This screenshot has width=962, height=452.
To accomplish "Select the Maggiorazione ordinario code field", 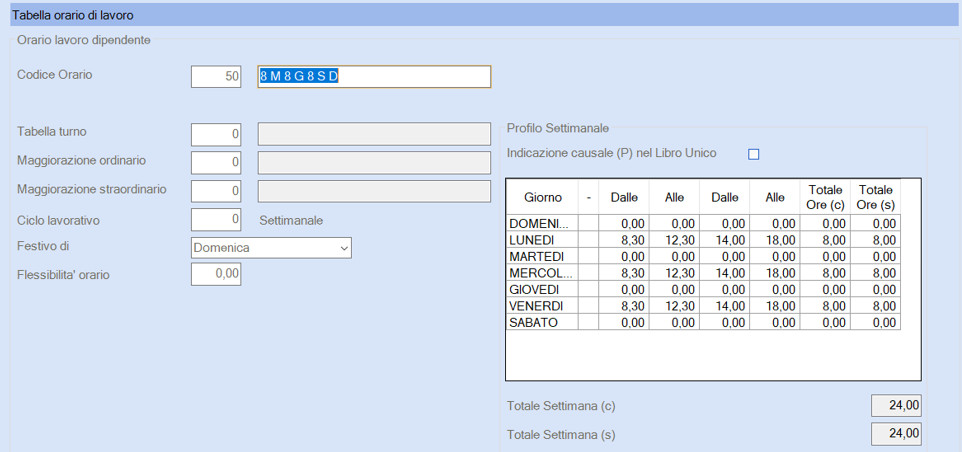I will (216, 163).
